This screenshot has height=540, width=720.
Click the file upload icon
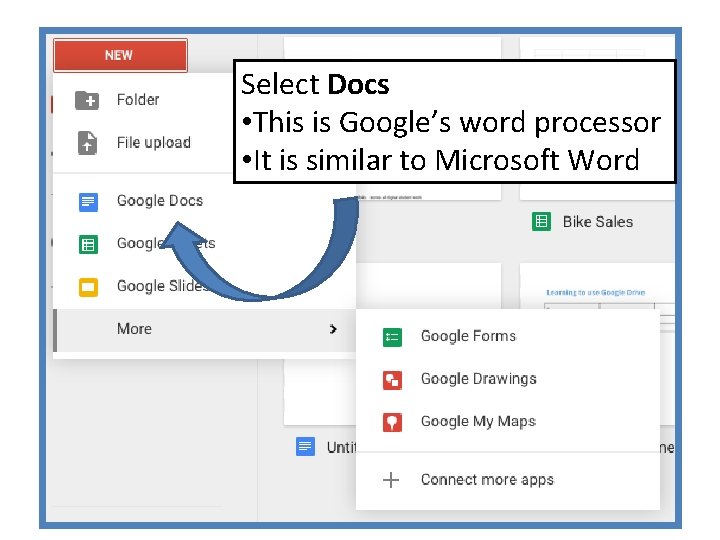[87, 143]
